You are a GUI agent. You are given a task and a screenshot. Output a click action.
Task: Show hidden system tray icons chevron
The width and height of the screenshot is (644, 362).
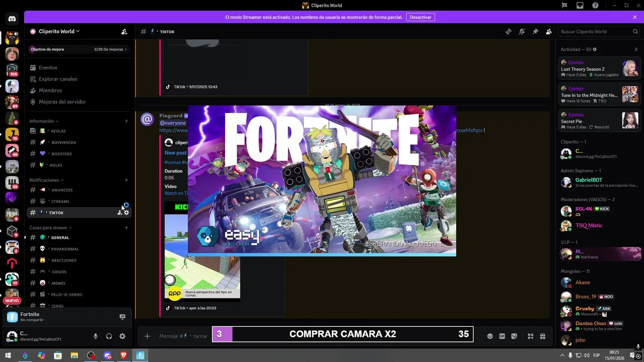pos(562,355)
